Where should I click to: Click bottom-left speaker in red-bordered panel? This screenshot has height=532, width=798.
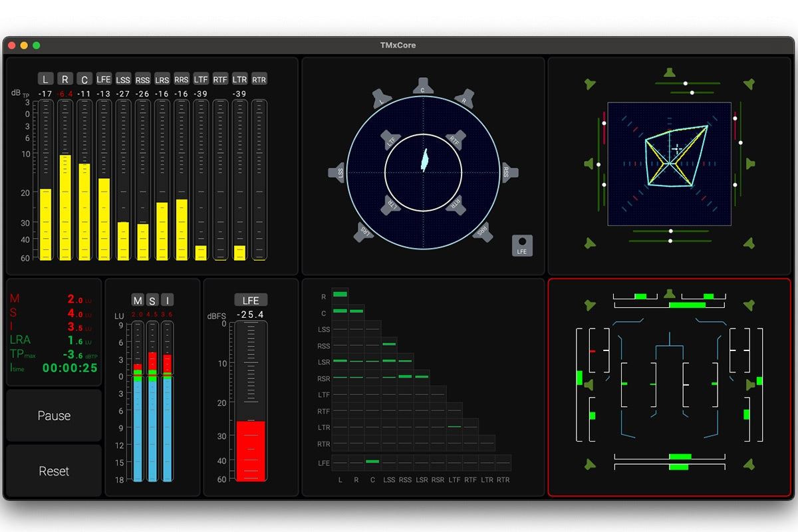pos(590,464)
